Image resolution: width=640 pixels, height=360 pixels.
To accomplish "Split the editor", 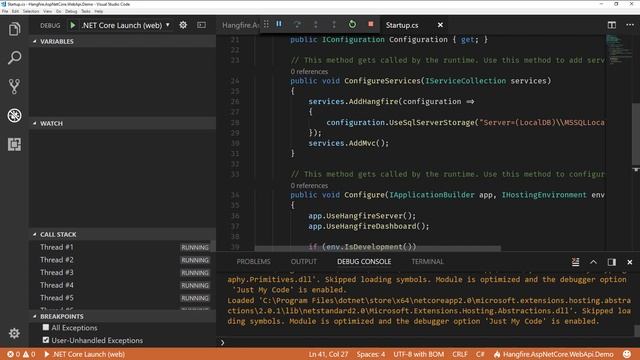I will [x=611, y=25].
